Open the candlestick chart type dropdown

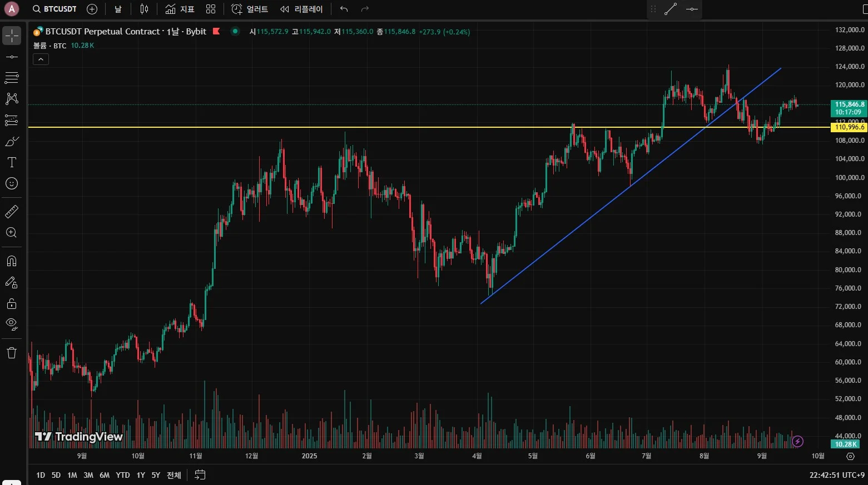[145, 9]
